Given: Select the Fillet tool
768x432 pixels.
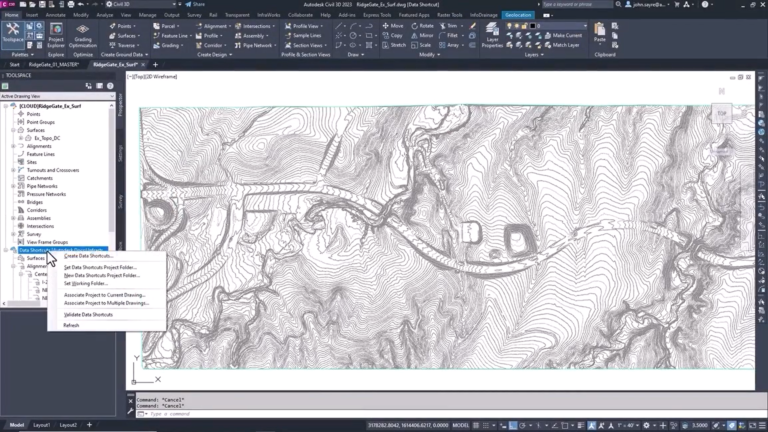Looking at the screenshot, I should [x=449, y=35].
